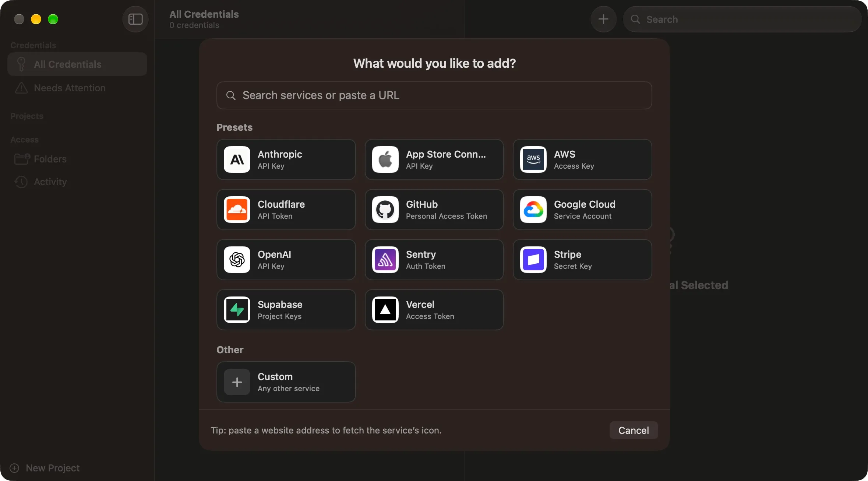Create a New Project from the sidebar footer

[45, 468]
